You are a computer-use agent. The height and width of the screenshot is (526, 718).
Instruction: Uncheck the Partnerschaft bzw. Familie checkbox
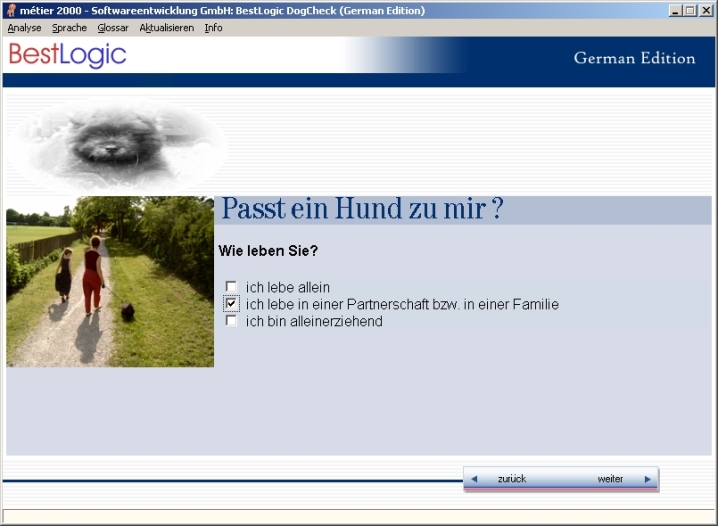pos(232,304)
